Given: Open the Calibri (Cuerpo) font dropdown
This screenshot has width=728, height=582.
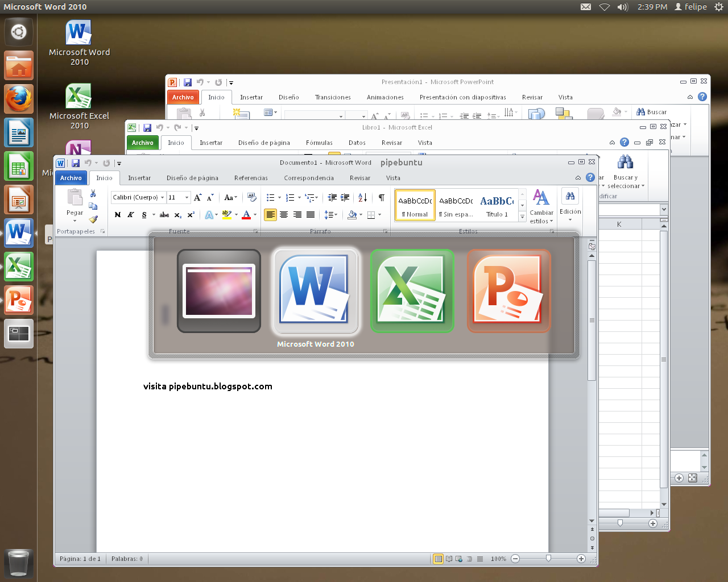Looking at the screenshot, I should pos(138,197).
